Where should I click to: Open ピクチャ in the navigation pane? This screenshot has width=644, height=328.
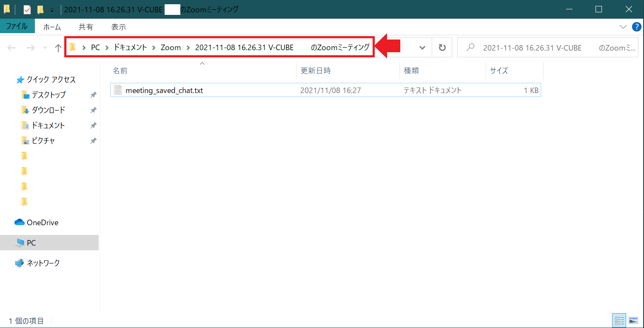(43, 141)
